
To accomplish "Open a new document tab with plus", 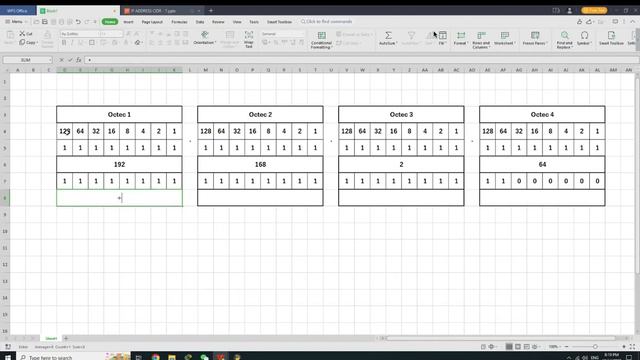I will 211,11.
